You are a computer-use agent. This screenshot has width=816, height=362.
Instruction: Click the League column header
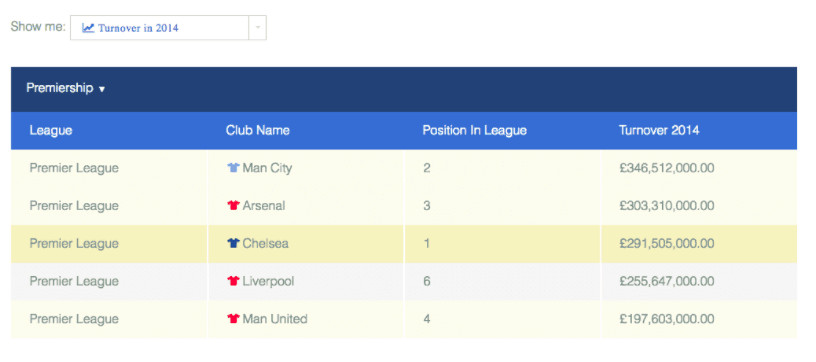click(x=50, y=131)
